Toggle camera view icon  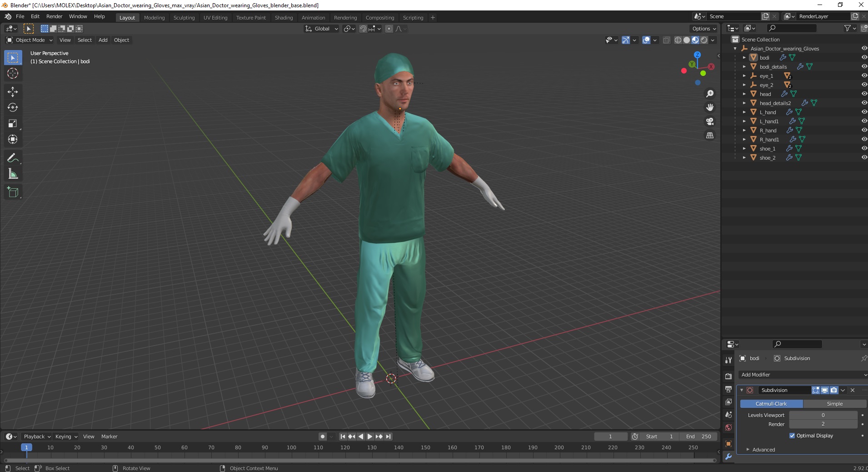[x=710, y=121]
